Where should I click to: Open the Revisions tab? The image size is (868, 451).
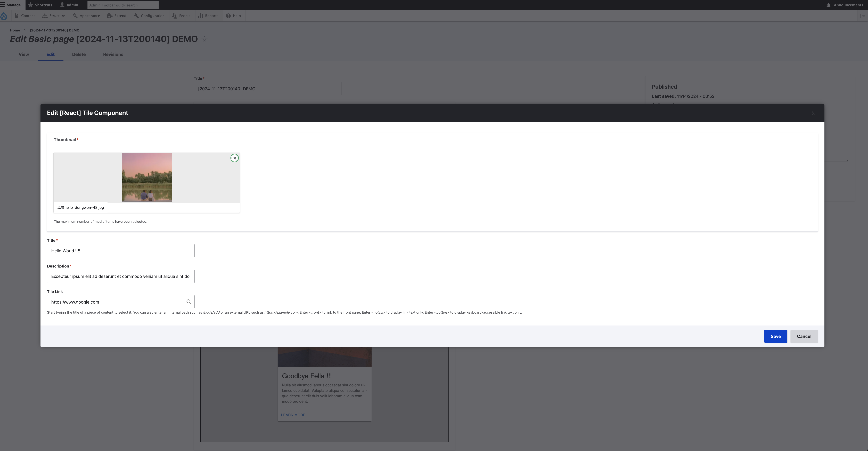(113, 55)
